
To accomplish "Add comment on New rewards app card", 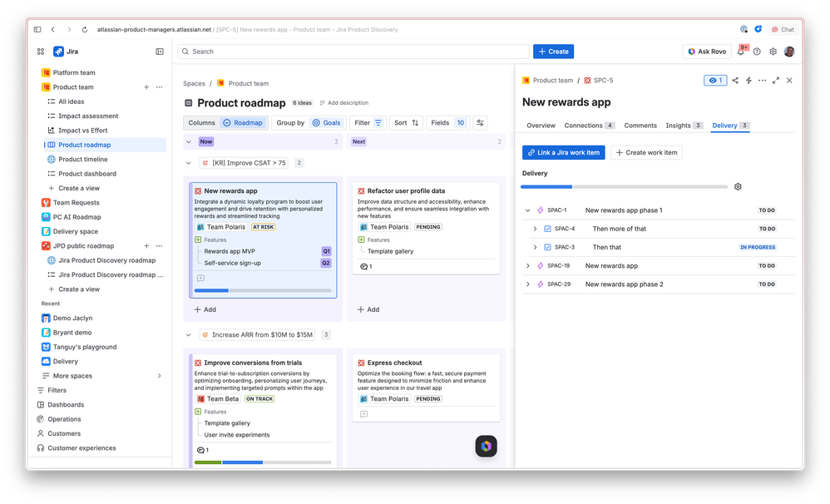I will tap(200, 278).
